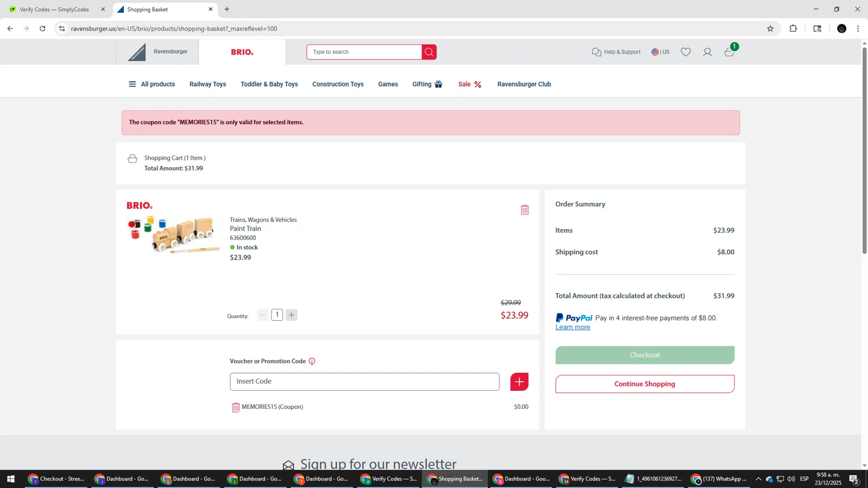This screenshot has width=868, height=488.
Task: Close the Shopping Basket browser tab
Action: click(x=211, y=9)
